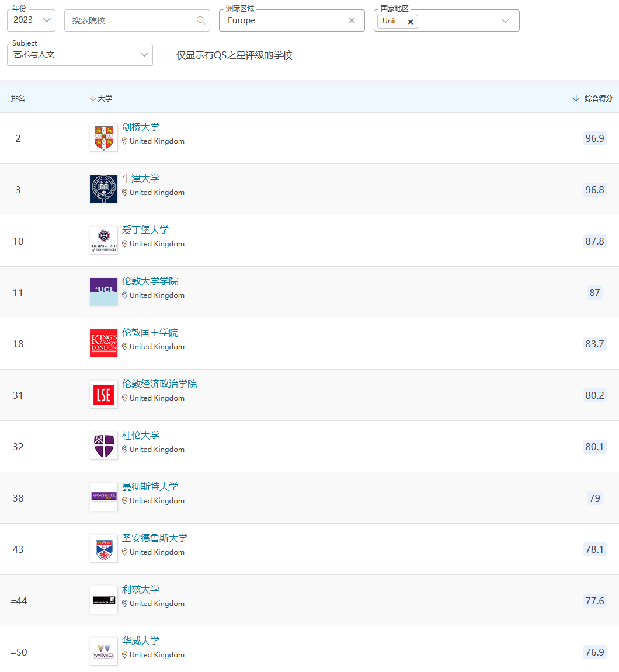The height and width of the screenshot is (672, 619).
Task: Open the LSE logo
Action: coord(104,394)
